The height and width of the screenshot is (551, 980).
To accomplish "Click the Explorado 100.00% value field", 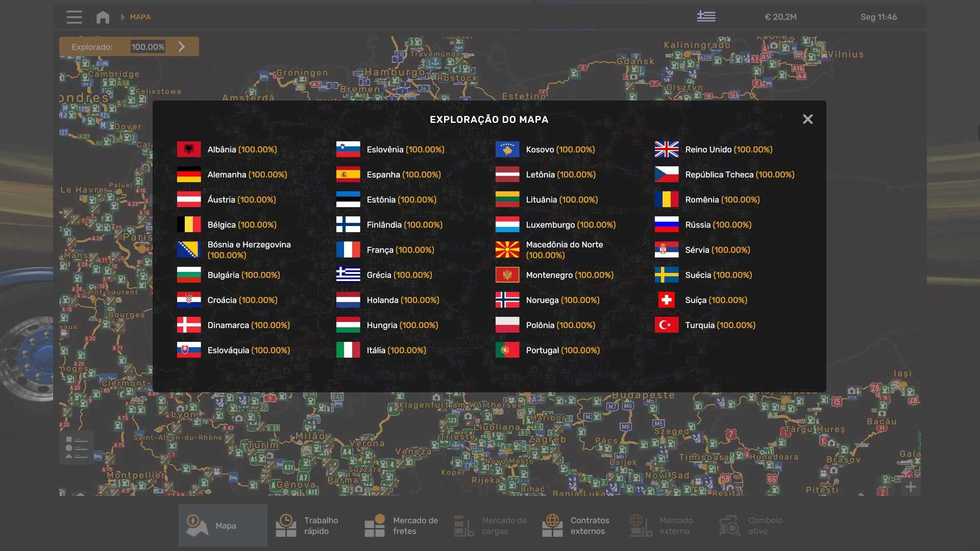I will 148,46.
